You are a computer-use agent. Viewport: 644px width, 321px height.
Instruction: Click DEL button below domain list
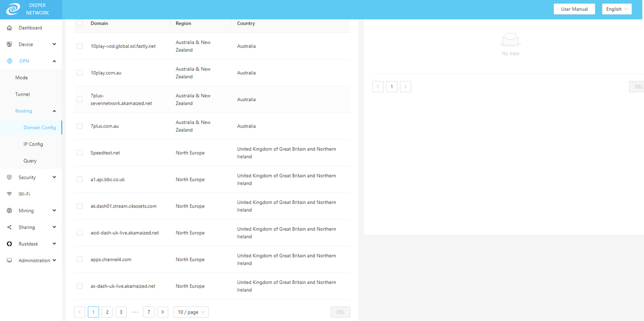340,312
